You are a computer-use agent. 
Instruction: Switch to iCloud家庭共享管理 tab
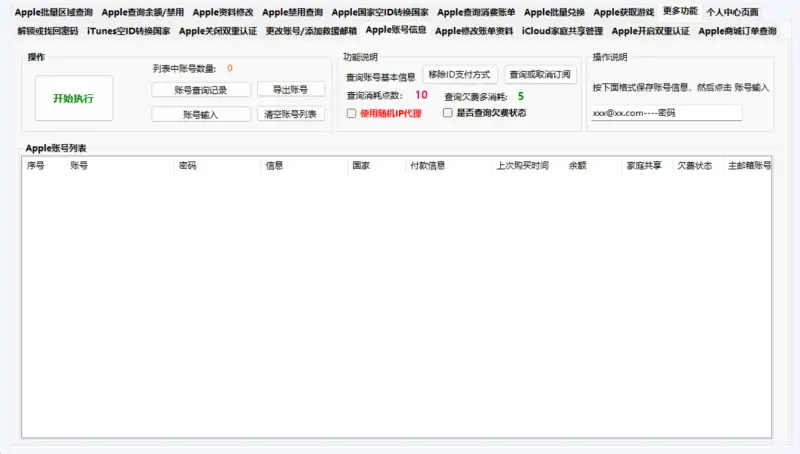[562, 31]
